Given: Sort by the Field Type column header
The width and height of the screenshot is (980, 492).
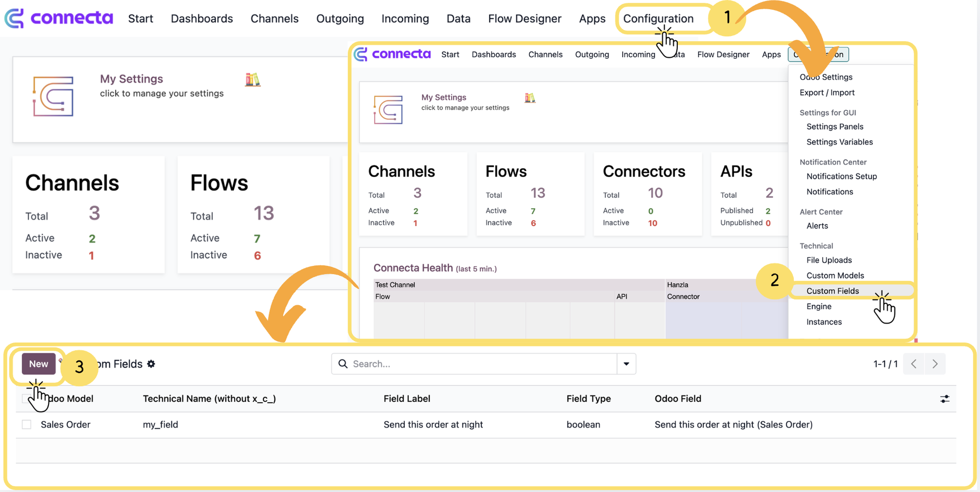Looking at the screenshot, I should coord(589,399).
